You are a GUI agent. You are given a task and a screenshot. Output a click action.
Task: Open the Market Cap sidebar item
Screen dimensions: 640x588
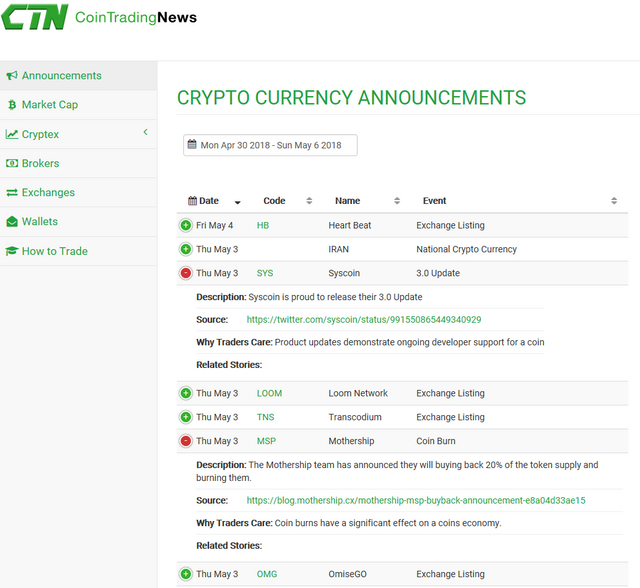(78, 105)
